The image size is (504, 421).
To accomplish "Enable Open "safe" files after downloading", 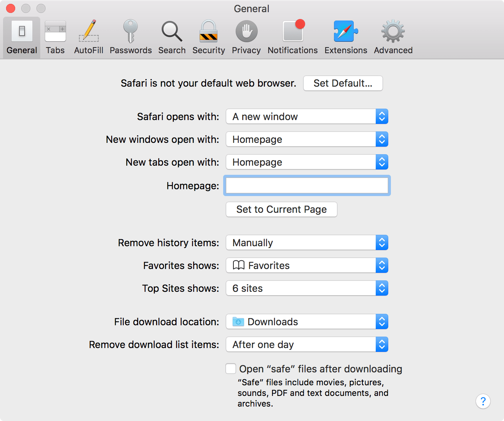I will (x=231, y=369).
